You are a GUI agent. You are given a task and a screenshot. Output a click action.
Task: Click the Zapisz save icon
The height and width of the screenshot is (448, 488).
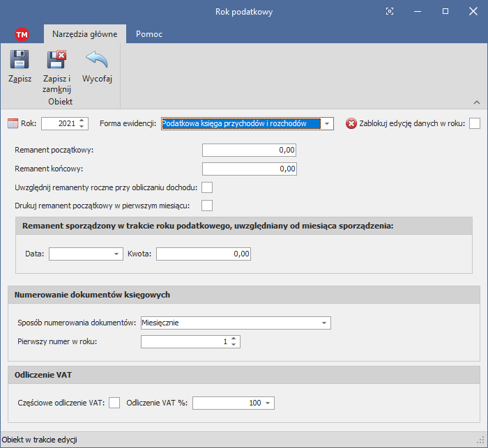point(20,60)
